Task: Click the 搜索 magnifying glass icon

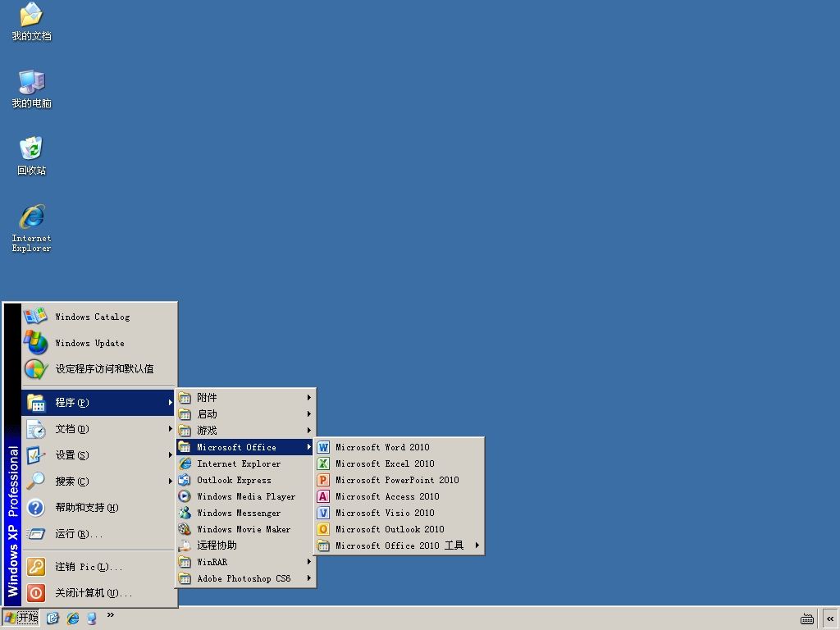Action: point(36,481)
